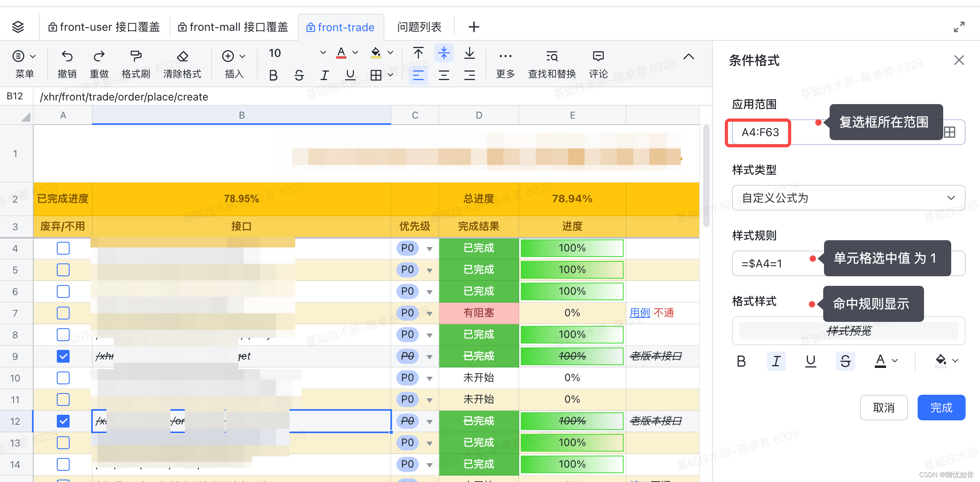Expand panel font color dropdown arrow
The height and width of the screenshot is (482, 980).
(x=895, y=361)
